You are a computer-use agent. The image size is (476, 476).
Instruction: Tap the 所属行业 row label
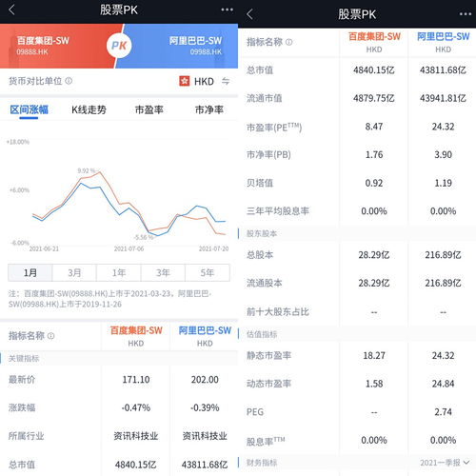pyautogui.click(x=27, y=436)
